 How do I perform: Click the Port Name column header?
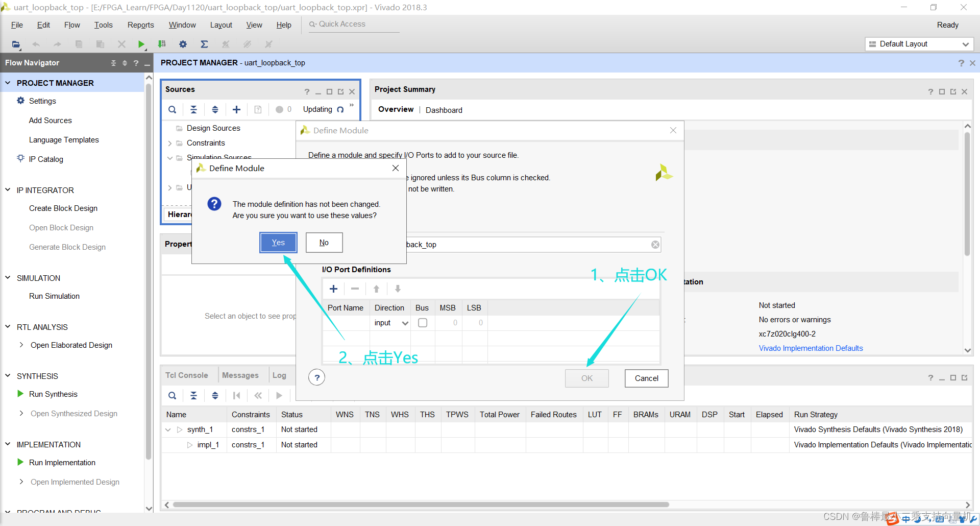tap(346, 308)
